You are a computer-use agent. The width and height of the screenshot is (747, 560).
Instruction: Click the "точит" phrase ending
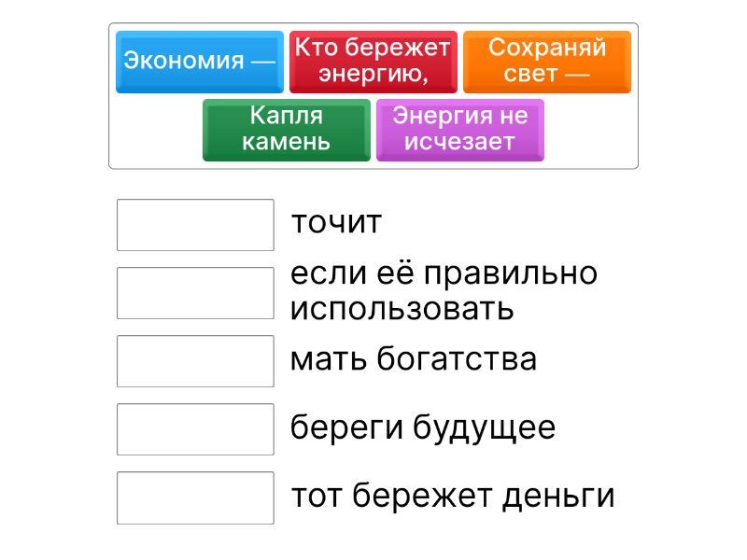tap(336, 223)
